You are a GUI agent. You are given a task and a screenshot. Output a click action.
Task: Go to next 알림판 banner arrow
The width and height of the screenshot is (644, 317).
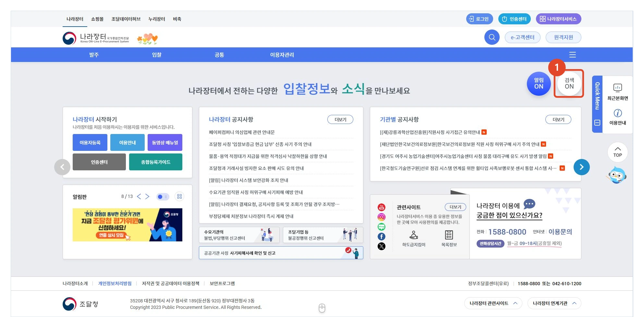[147, 196]
